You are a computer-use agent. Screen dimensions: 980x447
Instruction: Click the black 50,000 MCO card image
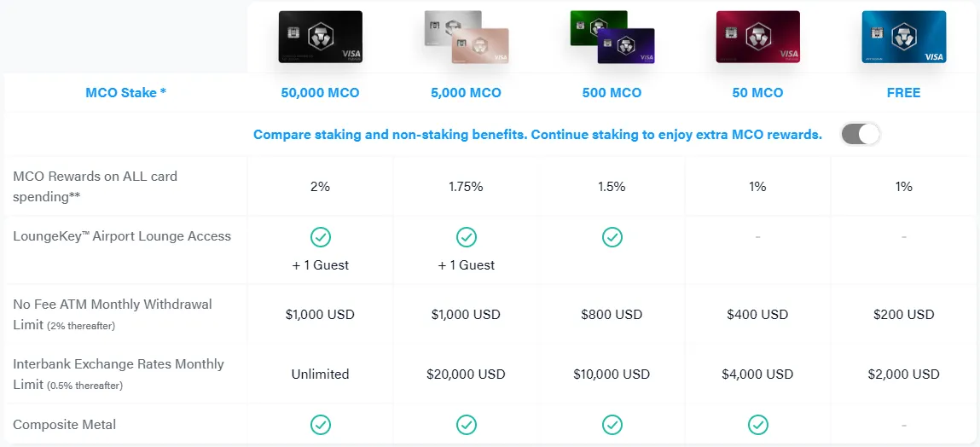[320, 37]
